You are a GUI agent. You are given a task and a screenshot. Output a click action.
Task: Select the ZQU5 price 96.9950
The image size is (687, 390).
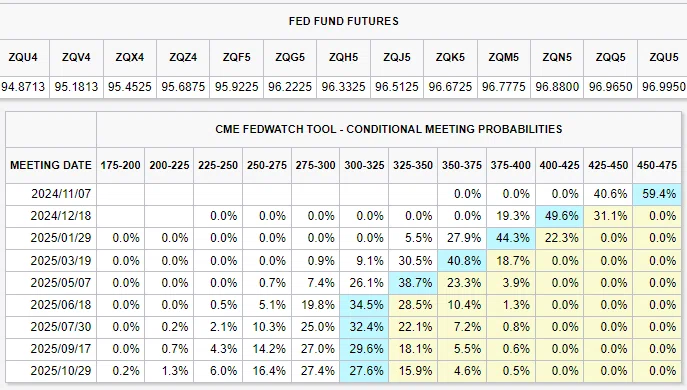(x=664, y=87)
